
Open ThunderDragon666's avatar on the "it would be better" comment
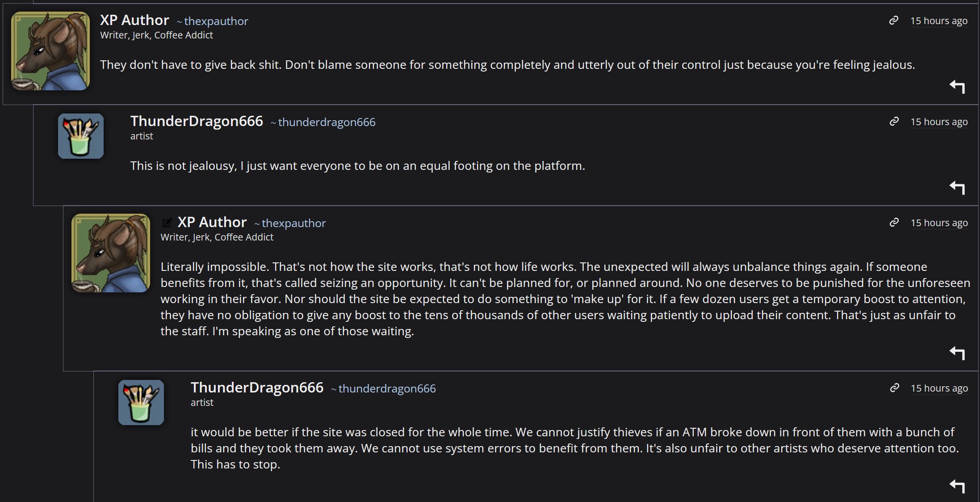tap(141, 402)
